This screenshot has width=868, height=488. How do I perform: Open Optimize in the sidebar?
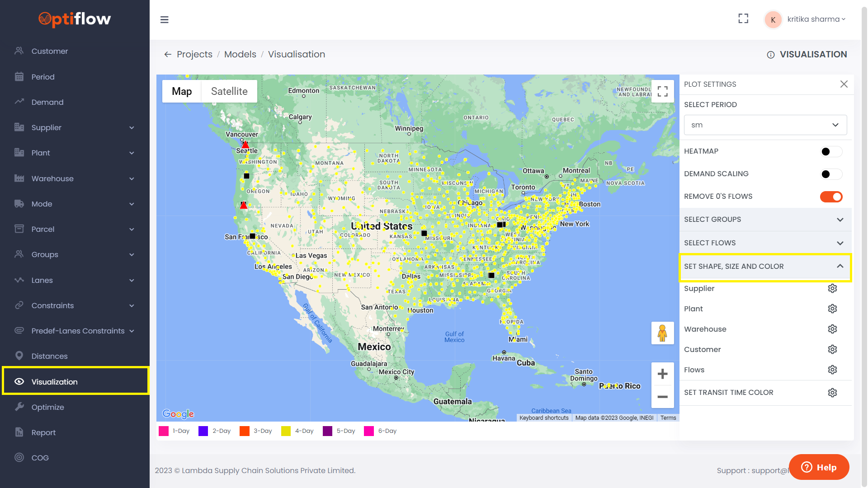coord(47,407)
